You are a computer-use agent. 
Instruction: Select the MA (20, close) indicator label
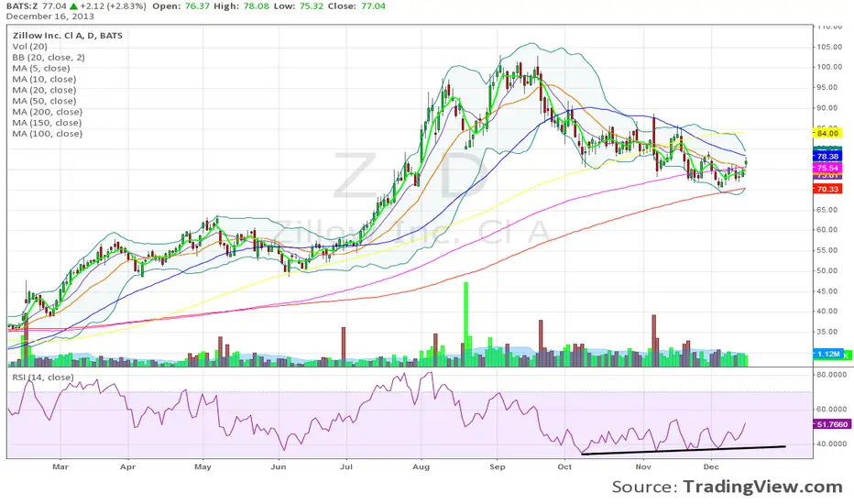click(44, 90)
